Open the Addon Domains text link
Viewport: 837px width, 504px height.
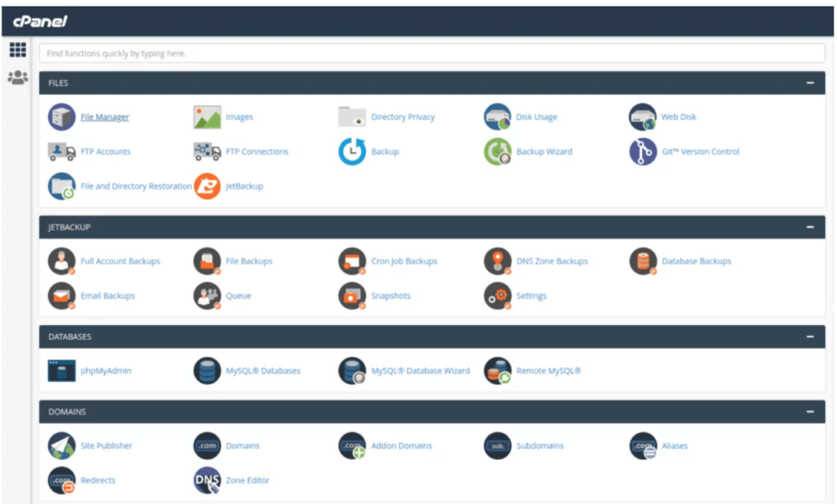(401, 446)
